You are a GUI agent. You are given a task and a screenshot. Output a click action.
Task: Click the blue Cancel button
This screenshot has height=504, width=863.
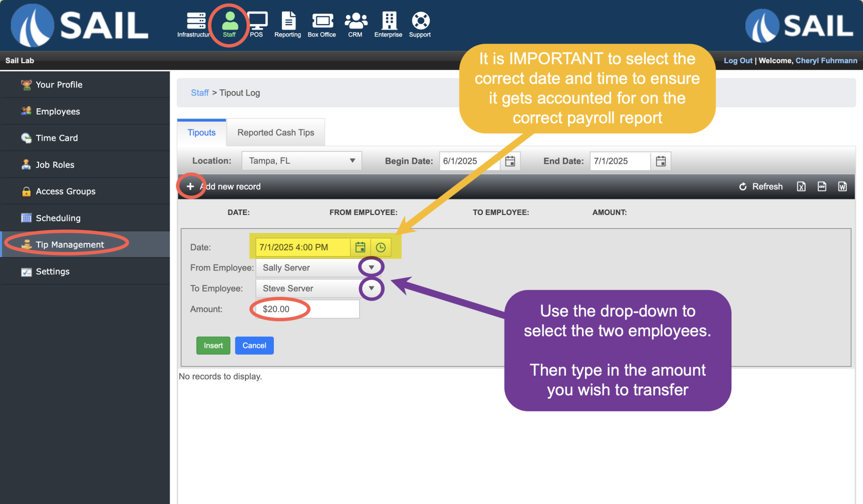click(x=254, y=345)
